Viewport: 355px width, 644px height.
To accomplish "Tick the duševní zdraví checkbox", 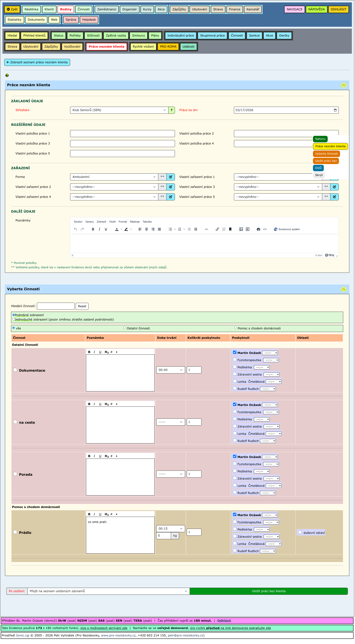I will point(300,532).
